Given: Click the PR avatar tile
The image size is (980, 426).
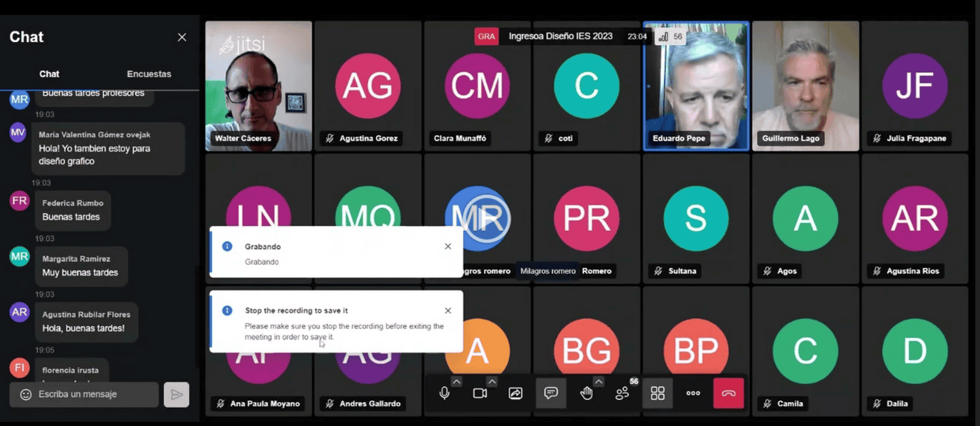Looking at the screenshot, I should click(x=586, y=218).
